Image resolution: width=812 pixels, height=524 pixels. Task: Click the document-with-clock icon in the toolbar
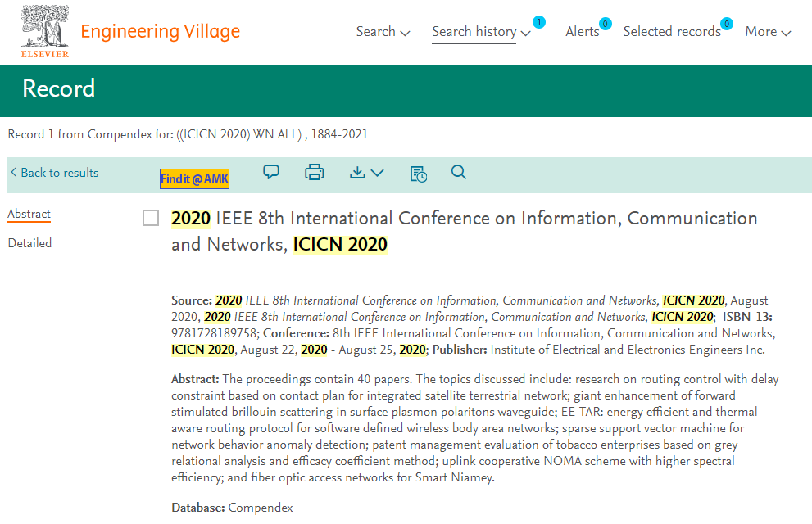point(419,174)
